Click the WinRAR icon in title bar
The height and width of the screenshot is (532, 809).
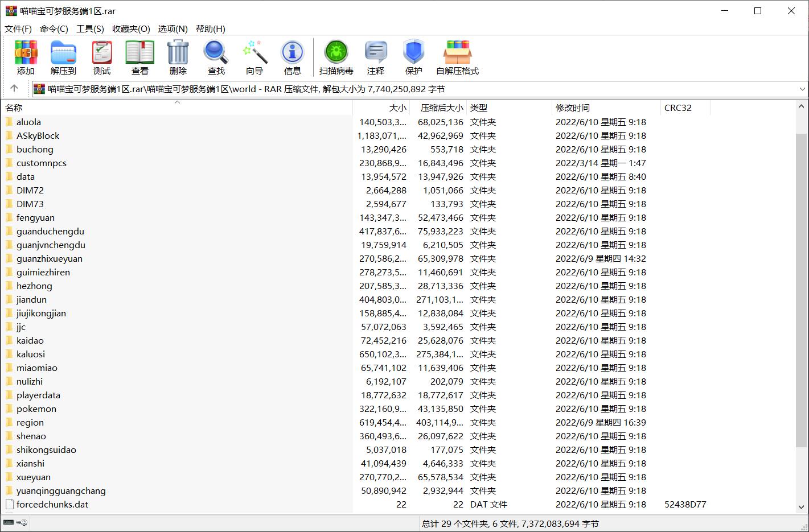coord(11,11)
